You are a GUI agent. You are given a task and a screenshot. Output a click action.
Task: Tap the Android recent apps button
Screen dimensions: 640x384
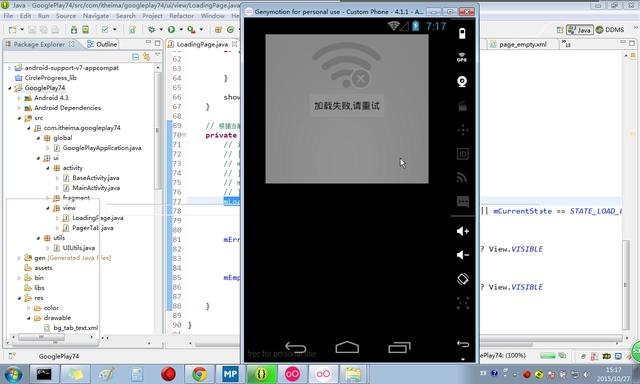point(399,347)
